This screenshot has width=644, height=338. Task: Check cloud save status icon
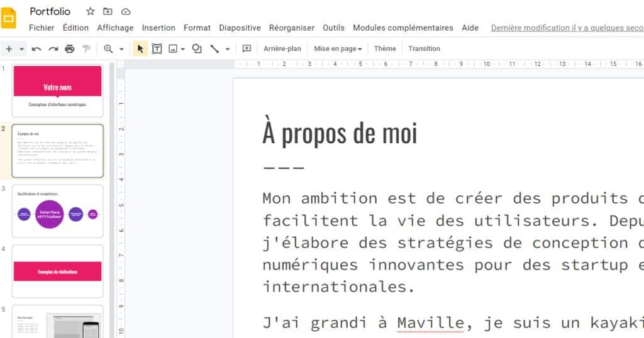point(126,11)
